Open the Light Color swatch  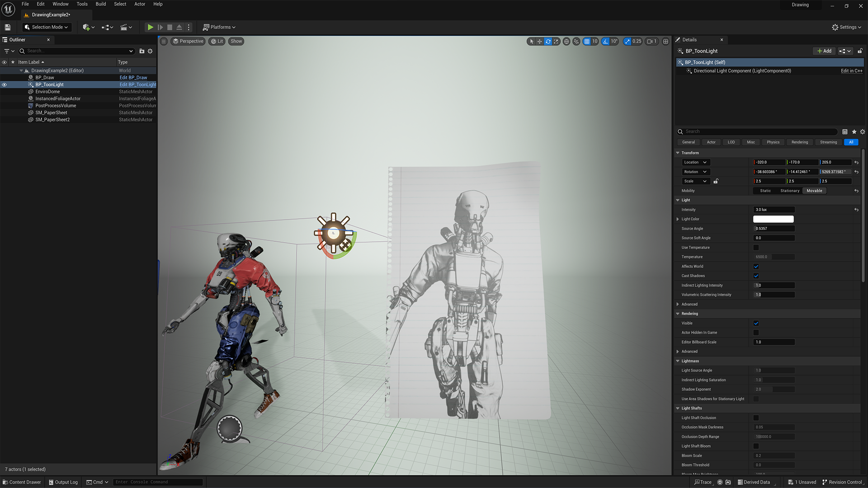coord(773,219)
